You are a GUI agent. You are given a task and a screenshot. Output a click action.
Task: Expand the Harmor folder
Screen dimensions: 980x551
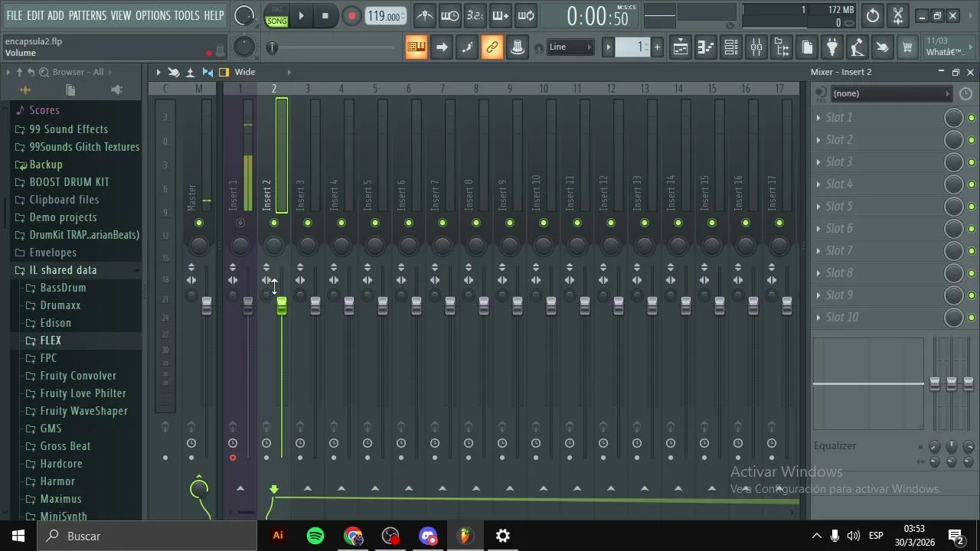click(57, 481)
